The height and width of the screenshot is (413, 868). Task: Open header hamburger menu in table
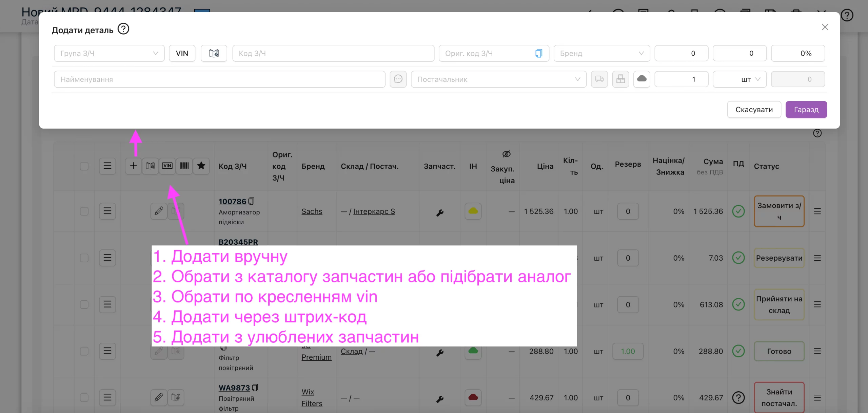click(x=107, y=166)
